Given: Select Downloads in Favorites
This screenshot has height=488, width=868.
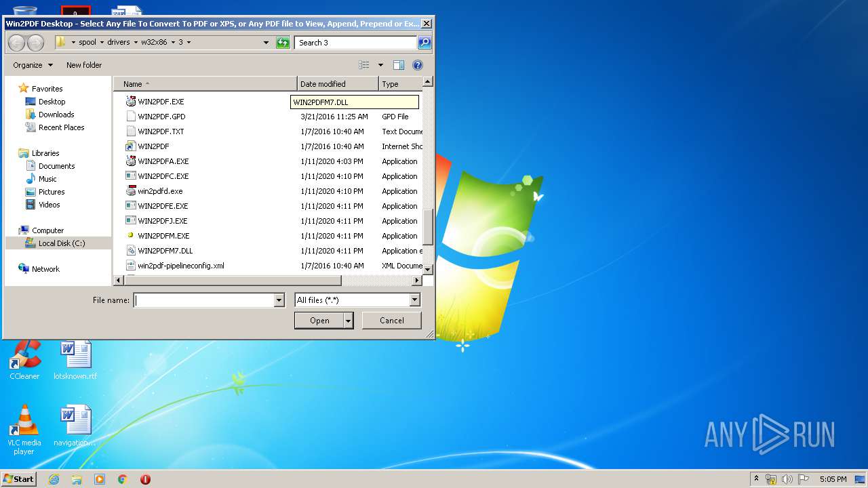Looking at the screenshot, I should (56, 115).
